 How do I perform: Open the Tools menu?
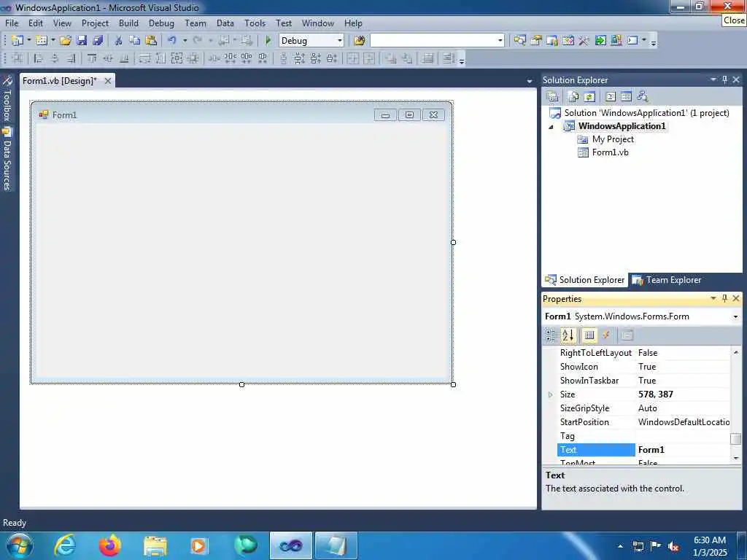tap(255, 23)
